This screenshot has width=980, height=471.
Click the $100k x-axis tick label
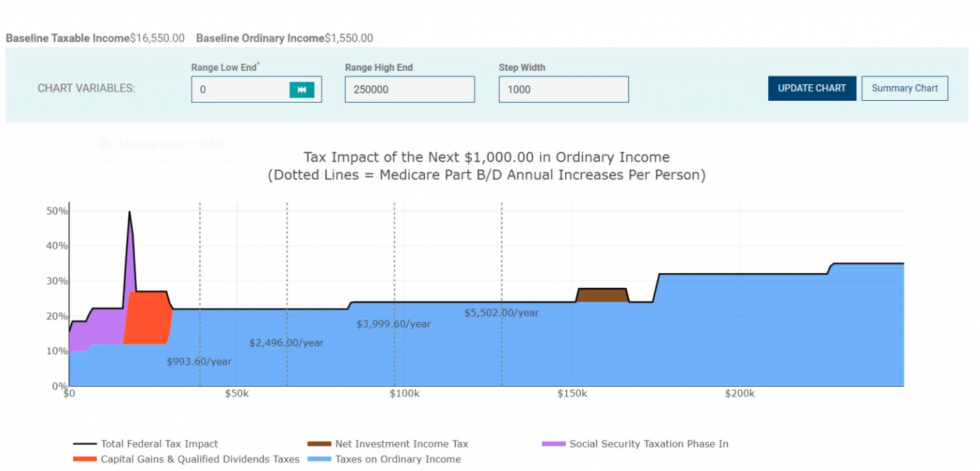(404, 394)
